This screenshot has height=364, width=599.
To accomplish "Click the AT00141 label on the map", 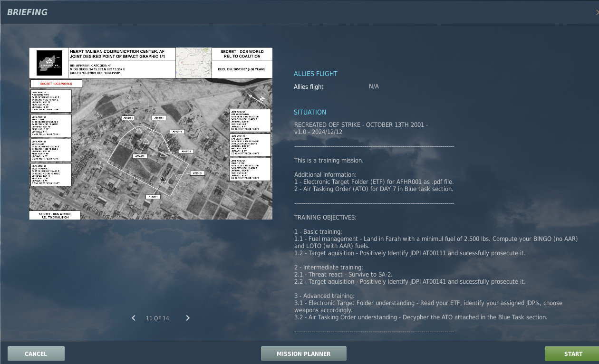I will coord(177,132).
